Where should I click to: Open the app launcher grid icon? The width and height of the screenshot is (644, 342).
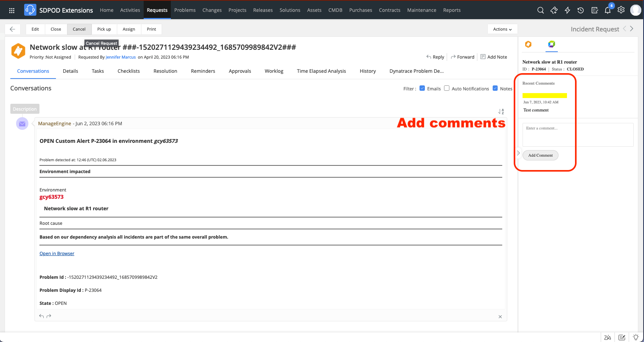(12, 10)
